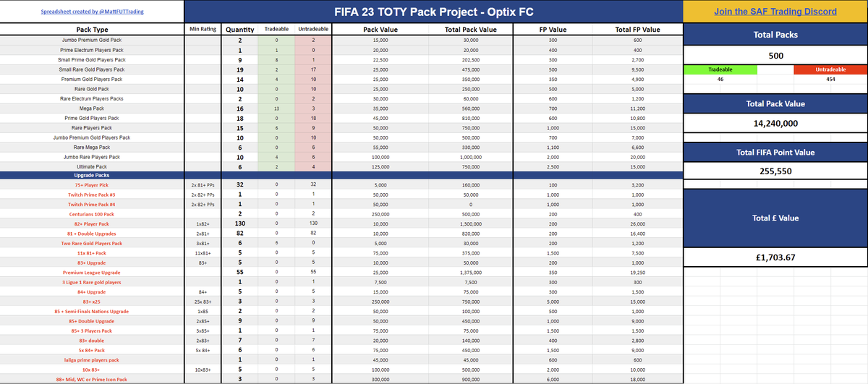Viewport: 868px width, 384px height.
Task: Select the '19,250' total FP value cell
Action: 637,273
